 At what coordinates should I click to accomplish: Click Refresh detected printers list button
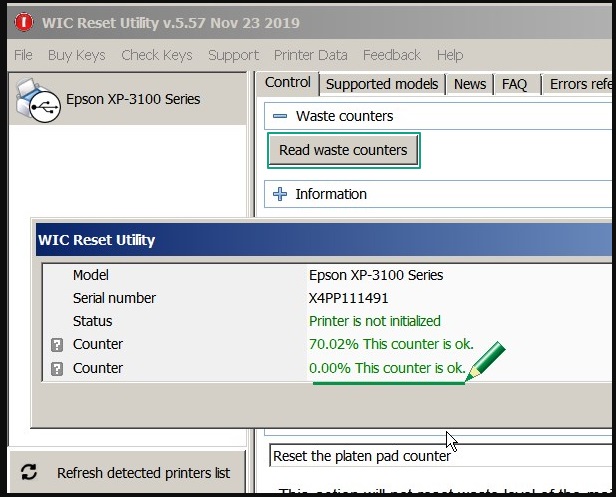tap(127, 472)
